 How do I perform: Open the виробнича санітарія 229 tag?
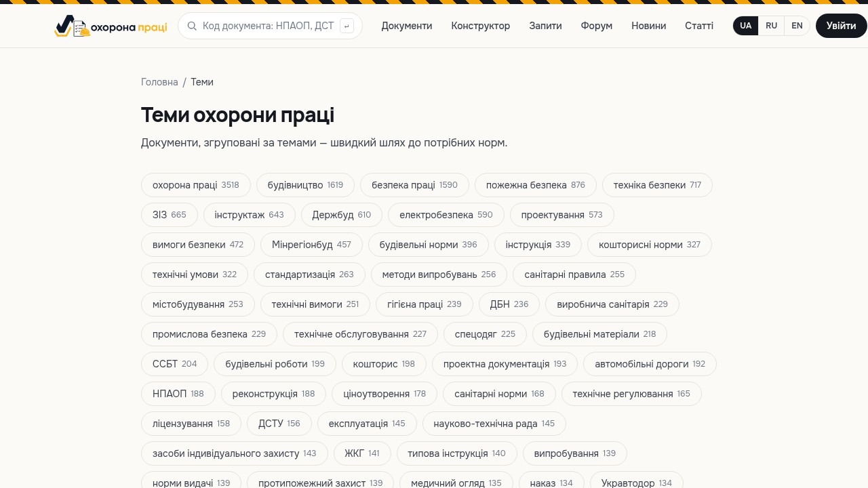click(x=612, y=304)
